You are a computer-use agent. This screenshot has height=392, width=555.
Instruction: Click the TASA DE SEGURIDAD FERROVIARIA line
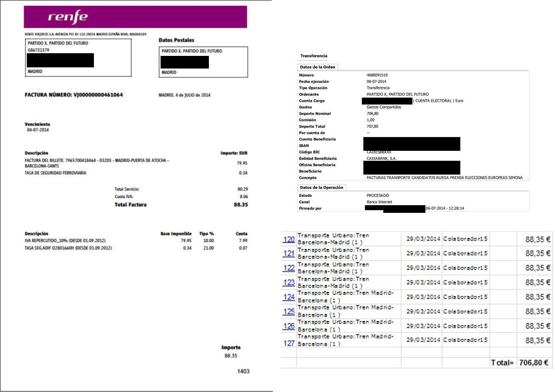(56, 173)
